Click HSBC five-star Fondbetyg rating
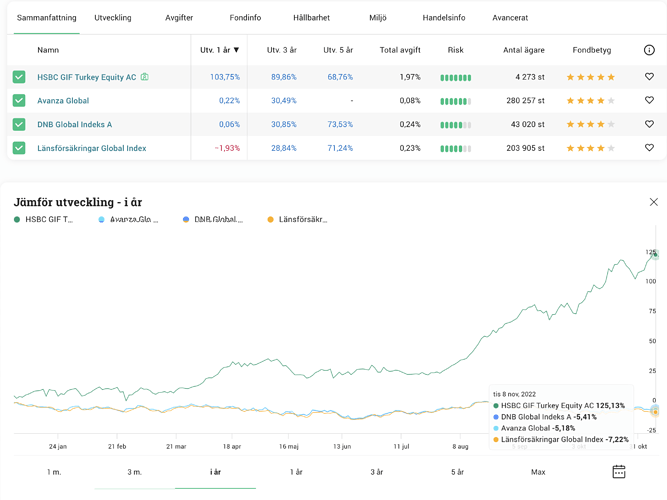Viewport: 667px width, 500px height. tap(590, 77)
